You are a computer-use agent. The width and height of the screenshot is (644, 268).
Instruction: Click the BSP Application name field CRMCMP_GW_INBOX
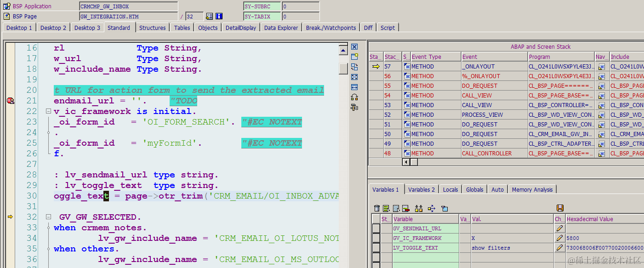tap(128, 6)
